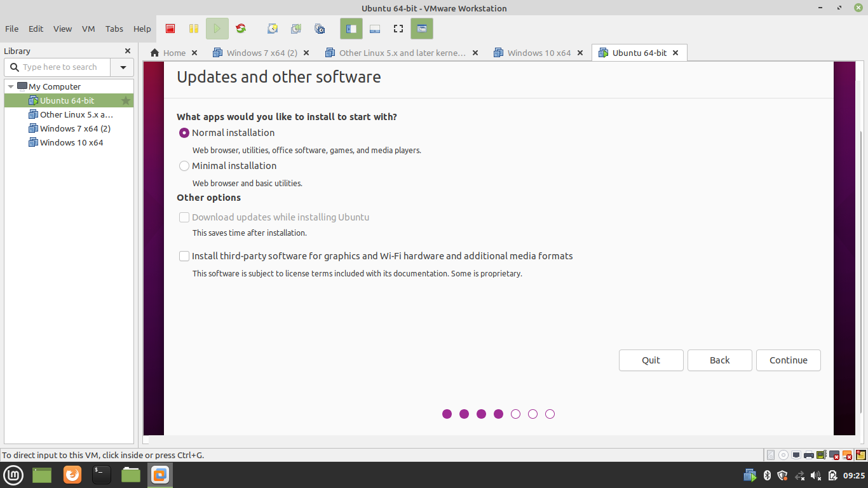Take a snapshot using the toolbar icon
The height and width of the screenshot is (488, 868).
tap(273, 29)
